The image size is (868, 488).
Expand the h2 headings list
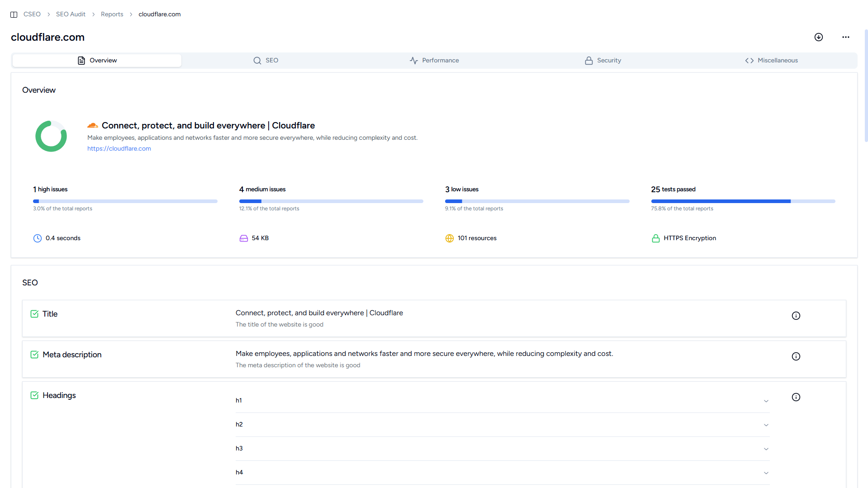tap(766, 425)
